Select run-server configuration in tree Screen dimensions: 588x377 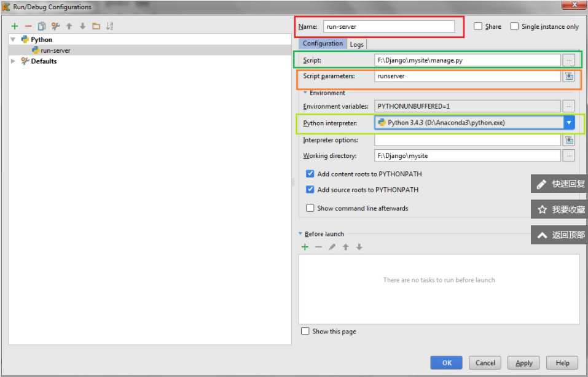(x=150, y=50)
